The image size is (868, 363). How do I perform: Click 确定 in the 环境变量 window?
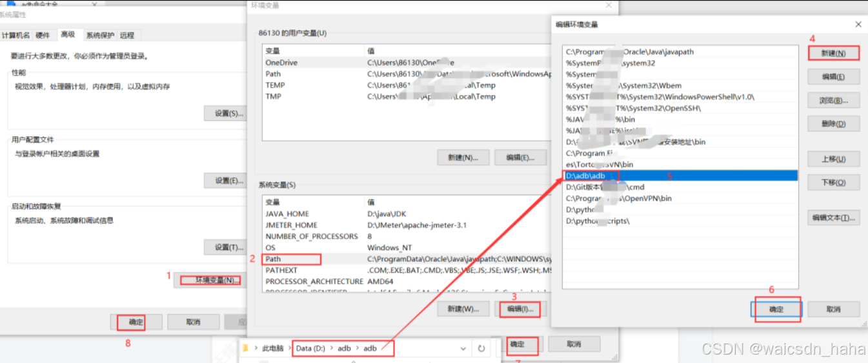(518, 344)
